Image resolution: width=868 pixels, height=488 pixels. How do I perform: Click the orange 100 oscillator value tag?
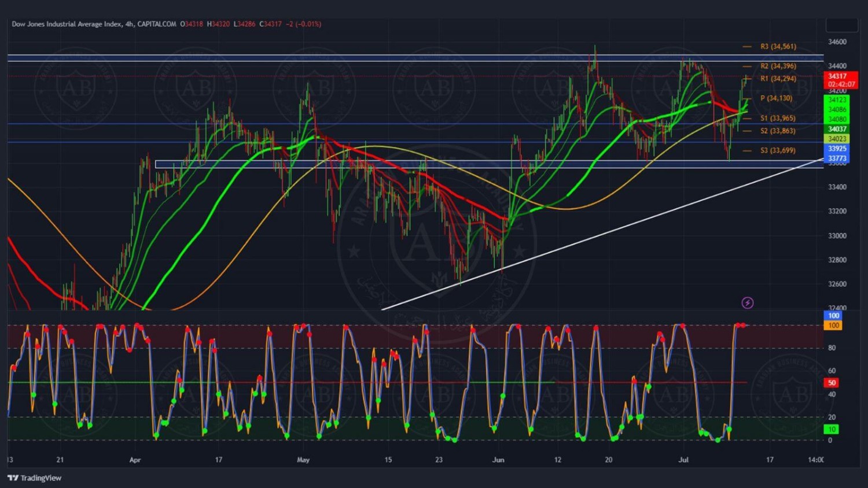833,326
